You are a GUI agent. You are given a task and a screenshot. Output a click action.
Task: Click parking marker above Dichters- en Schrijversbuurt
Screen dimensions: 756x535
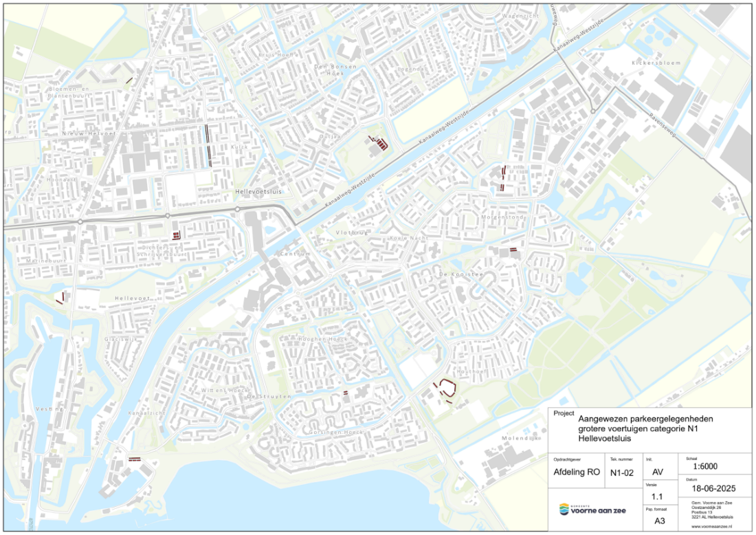coord(176,235)
